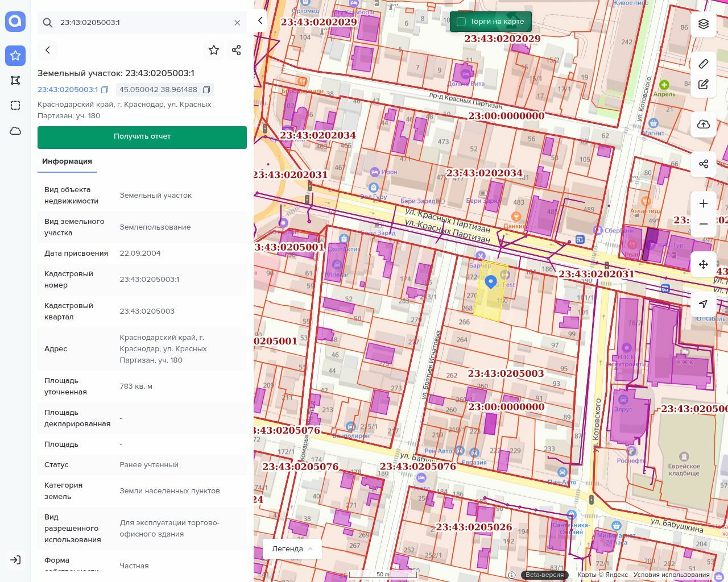The width and height of the screenshot is (728, 582).
Task: Add parcel to favorites with star
Action: 214,50
